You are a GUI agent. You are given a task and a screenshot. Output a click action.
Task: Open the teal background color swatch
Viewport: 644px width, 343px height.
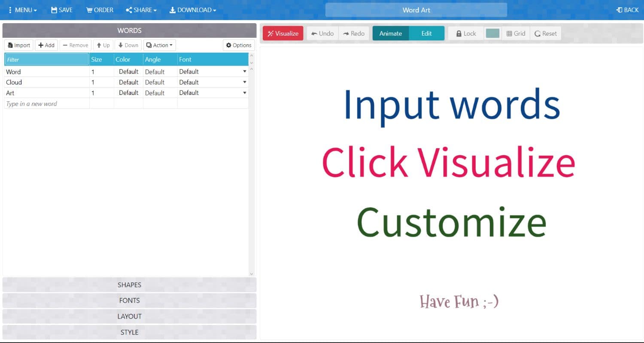[492, 33]
